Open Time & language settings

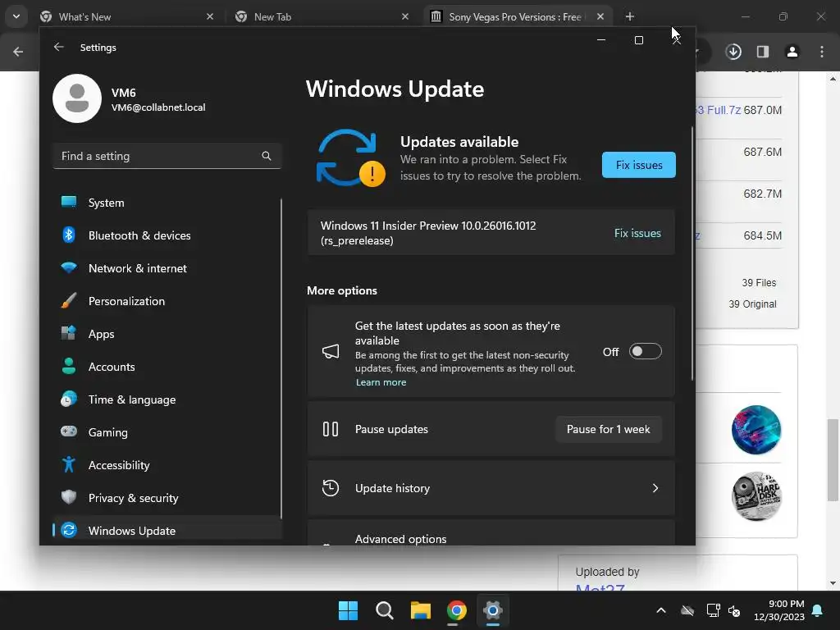point(167,399)
